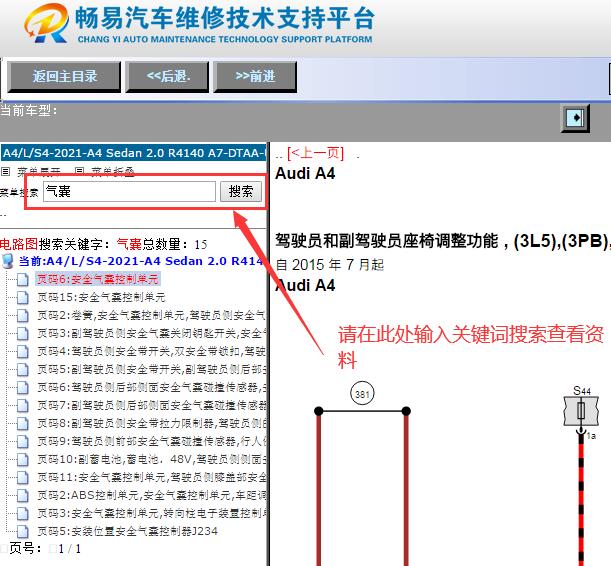Click the 菜单展开 expand-menu icon
611x566 pixels.
pyautogui.click(x=5, y=171)
